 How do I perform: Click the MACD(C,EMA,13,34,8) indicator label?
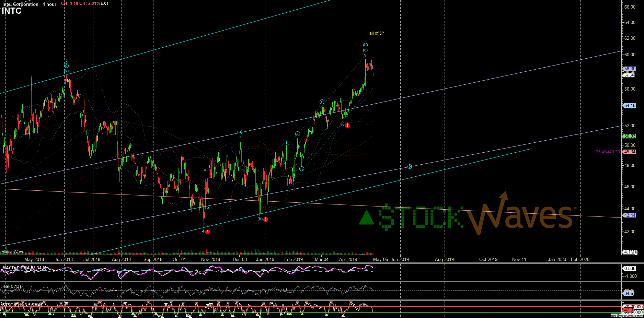[24, 268]
